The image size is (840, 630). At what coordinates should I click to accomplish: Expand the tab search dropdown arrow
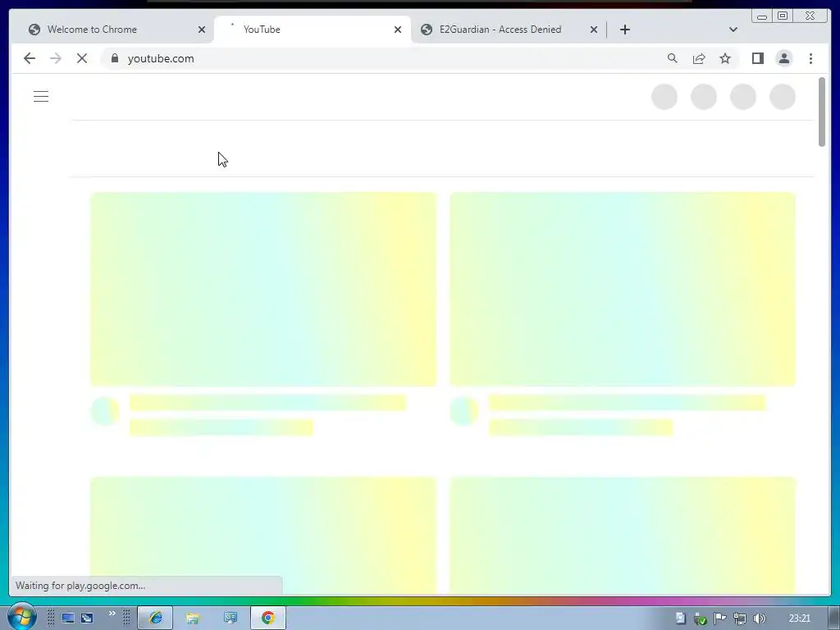click(x=733, y=30)
